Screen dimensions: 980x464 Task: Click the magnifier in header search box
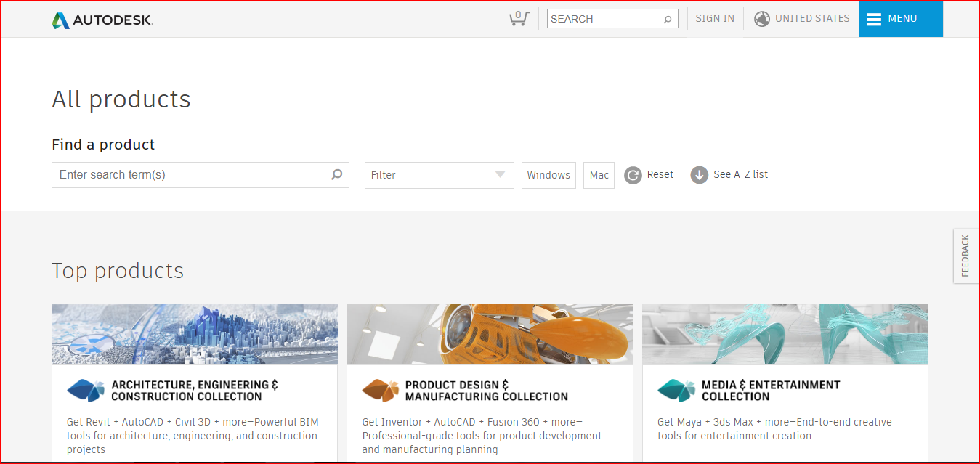[668, 19]
